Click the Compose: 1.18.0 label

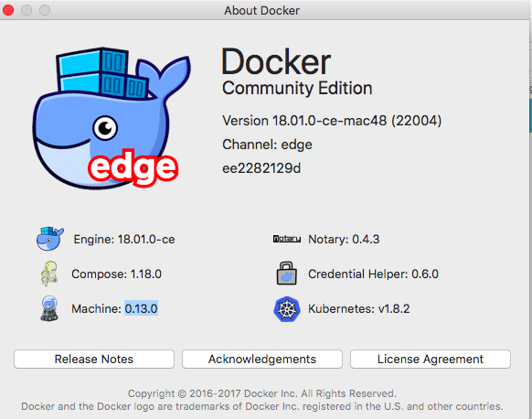click(116, 274)
